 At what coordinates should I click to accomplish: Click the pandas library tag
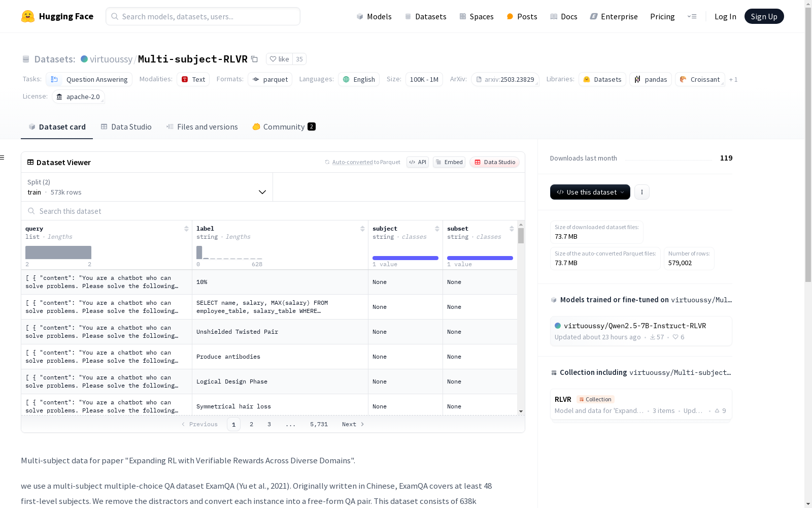(x=651, y=79)
